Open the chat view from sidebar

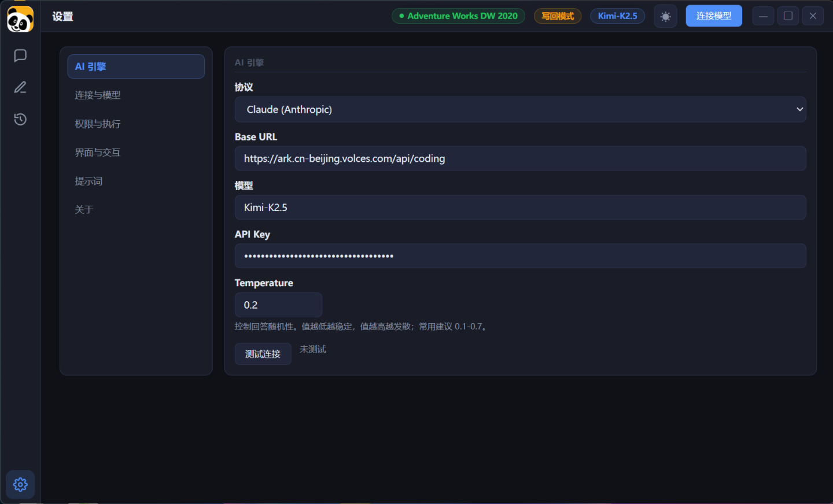(x=20, y=55)
